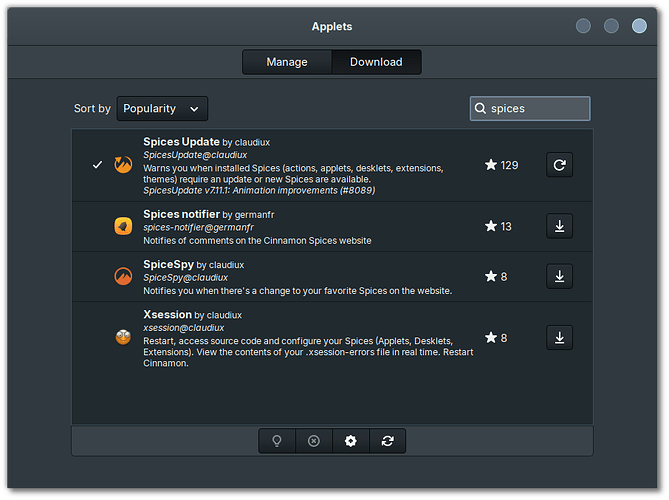
Task: Click the Spices notifier applet icon
Action: pos(123,226)
